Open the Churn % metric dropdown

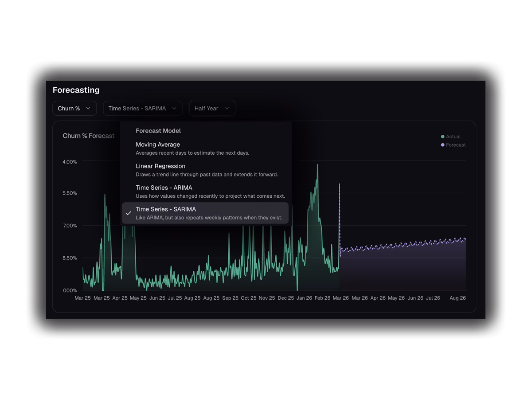click(74, 108)
